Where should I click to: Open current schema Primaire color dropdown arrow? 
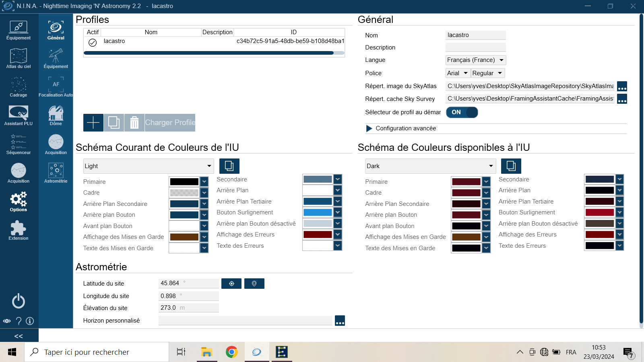tap(204, 182)
